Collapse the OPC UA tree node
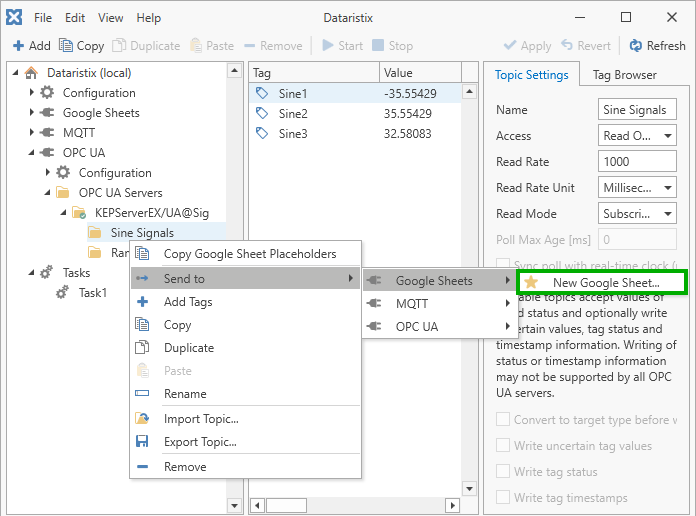The height and width of the screenshot is (516, 696). (32, 153)
